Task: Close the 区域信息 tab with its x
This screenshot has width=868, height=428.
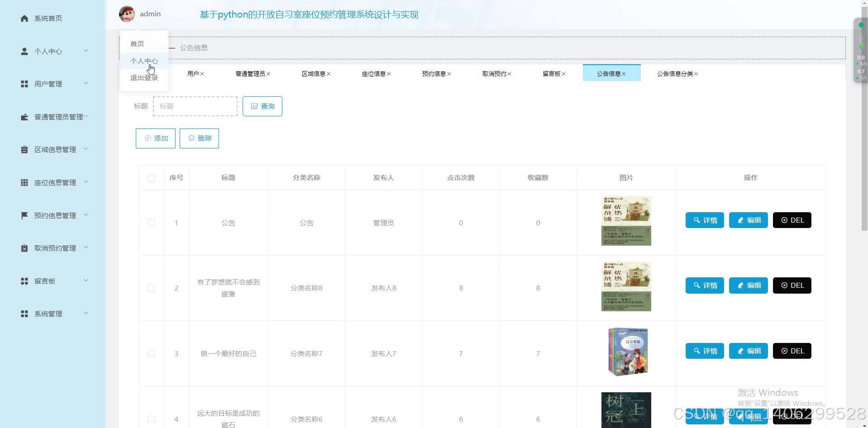Action: tap(329, 74)
